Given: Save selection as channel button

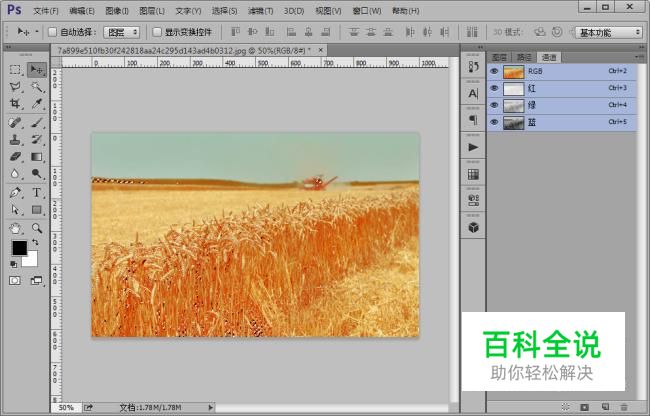Looking at the screenshot, I should (x=585, y=407).
